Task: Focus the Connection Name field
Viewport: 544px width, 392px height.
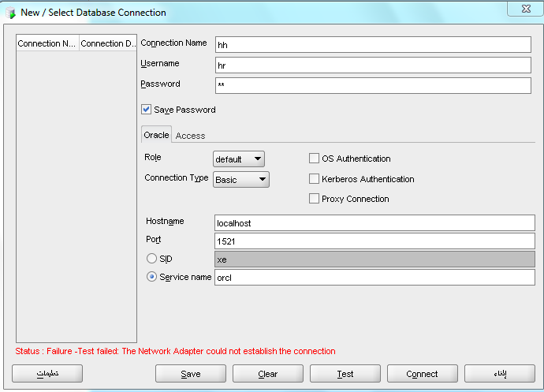Action: 373,45
